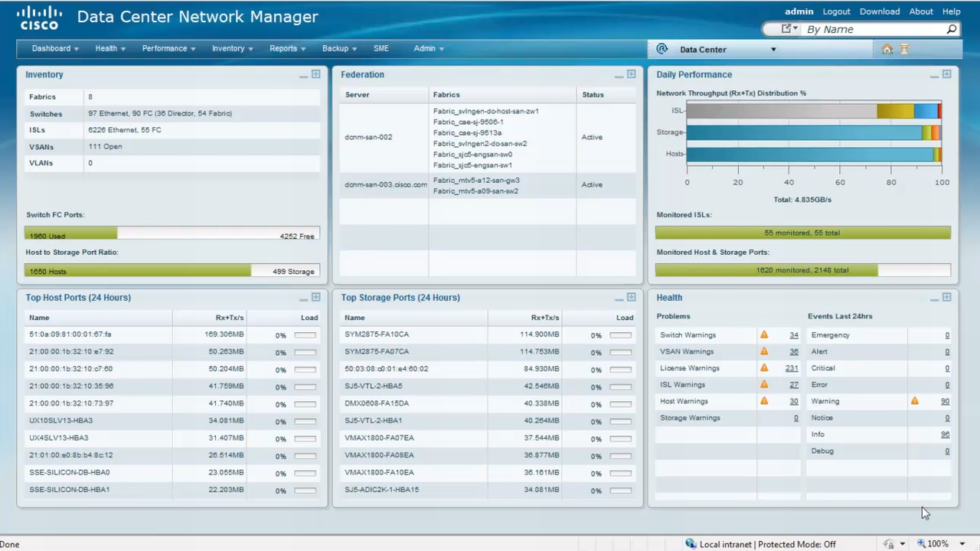The width and height of the screenshot is (980, 551).
Task: Select host port SSE-SILICON-DB-HBA0
Action: click(x=70, y=472)
